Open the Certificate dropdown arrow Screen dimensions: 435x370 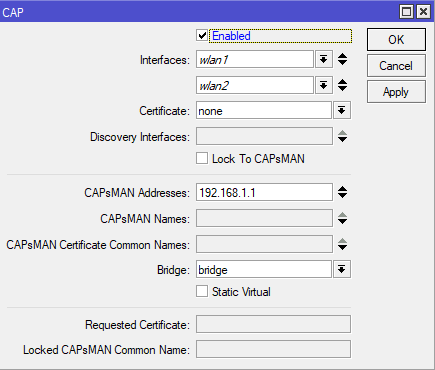(x=342, y=110)
